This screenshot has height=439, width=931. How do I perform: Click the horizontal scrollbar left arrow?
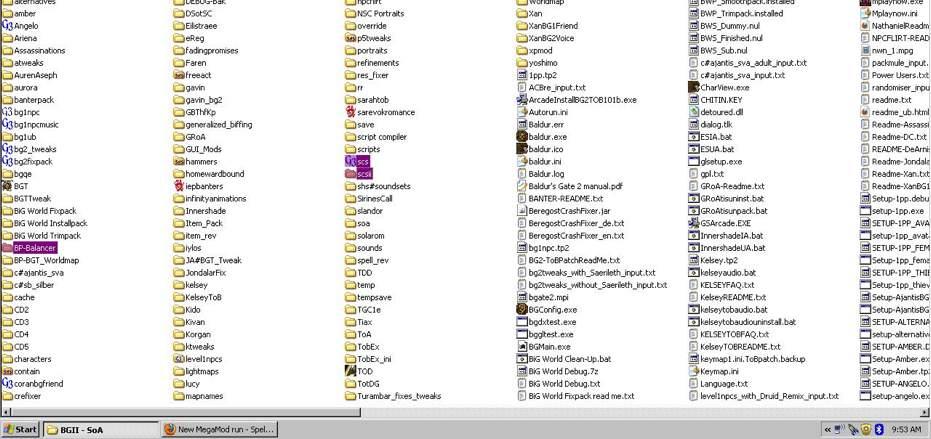click(5, 412)
